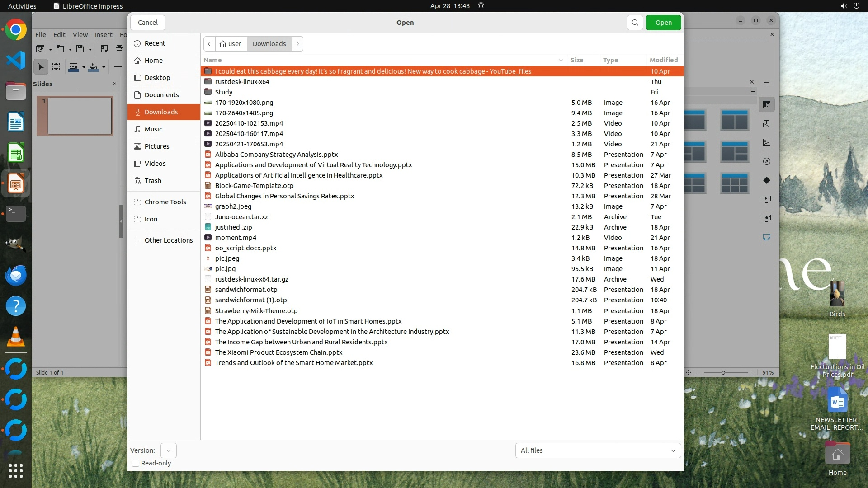Open the All files filter dropdown
Screen dimensions: 868x488
(598, 450)
